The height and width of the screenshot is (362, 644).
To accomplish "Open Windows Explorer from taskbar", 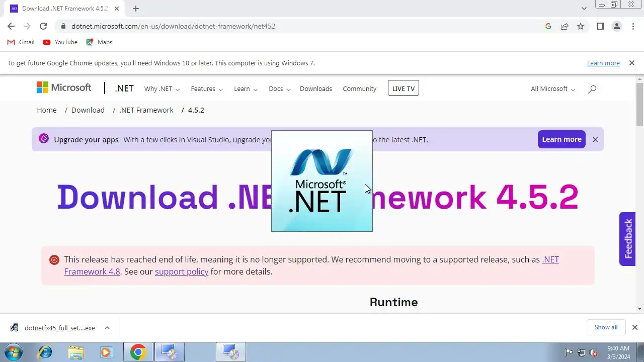I will click(x=76, y=352).
